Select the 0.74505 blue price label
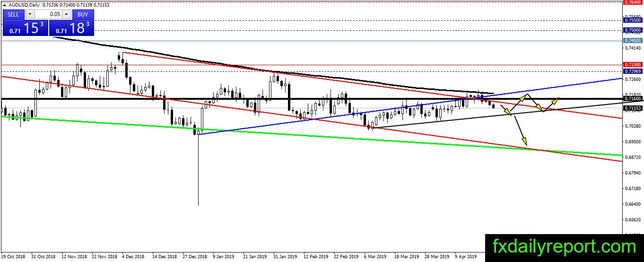 (x=633, y=41)
